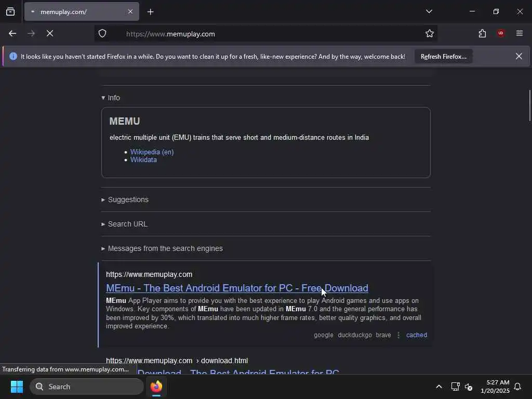Stop loading the page
532x399 pixels.
coord(50,33)
